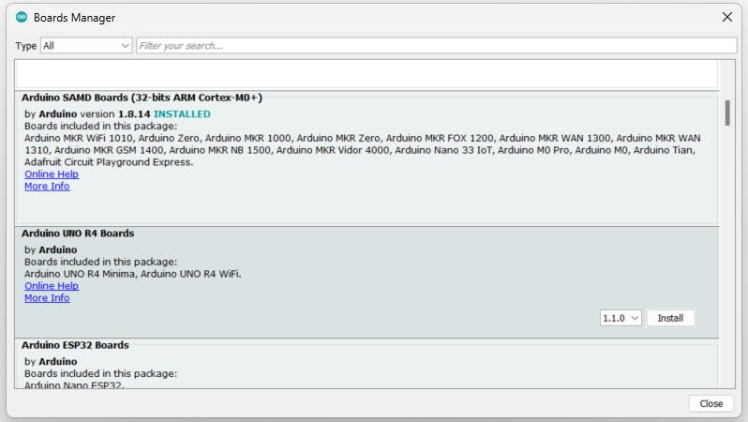The width and height of the screenshot is (748, 422).
Task: Click the Close button at the bottom
Action: pyautogui.click(x=711, y=403)
